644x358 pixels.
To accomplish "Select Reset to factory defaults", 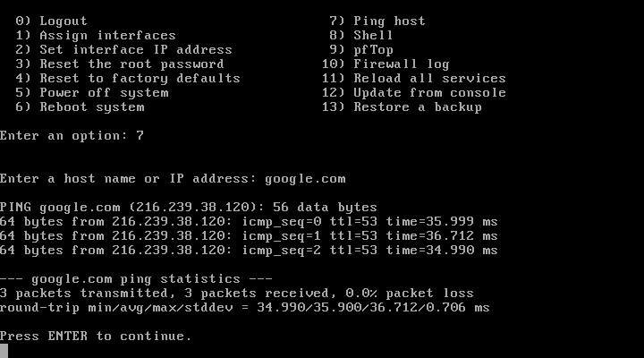I will pyautogui.click(x=139, y=78).
